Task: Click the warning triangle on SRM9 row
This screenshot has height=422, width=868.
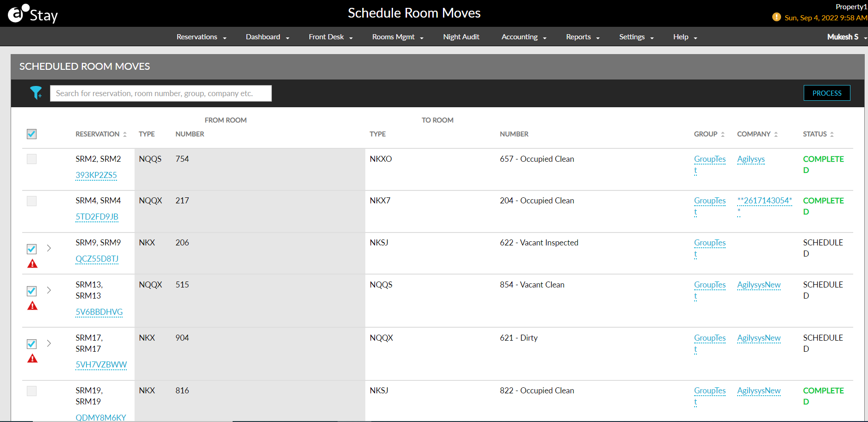Action: click(31, 263)
